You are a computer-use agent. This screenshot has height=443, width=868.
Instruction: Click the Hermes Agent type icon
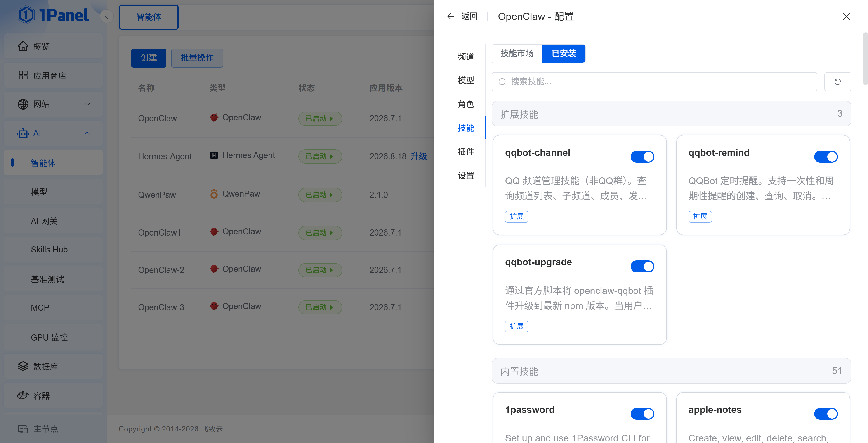(x=214, y=155)
